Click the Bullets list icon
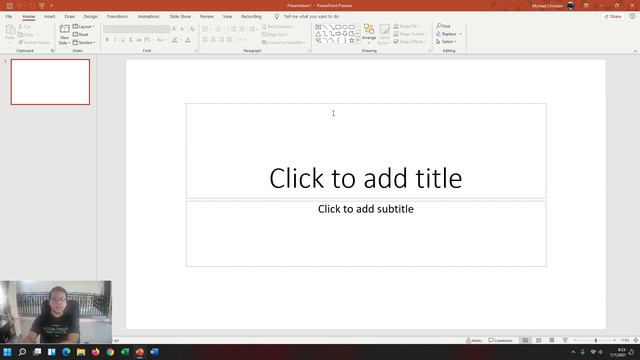640x360 pixels. (x=205, y=29)
